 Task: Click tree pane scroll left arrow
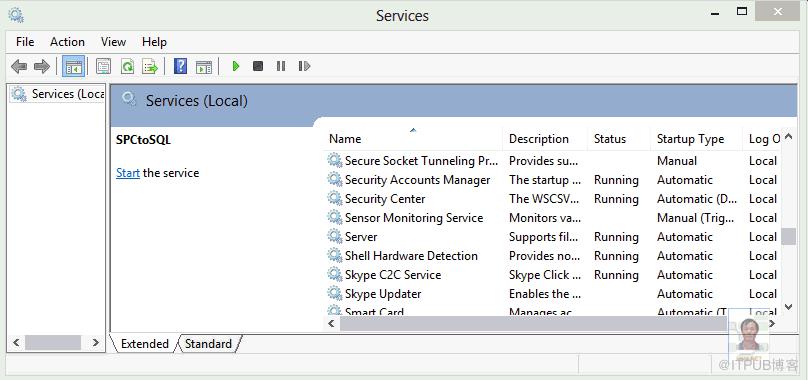[x=16, y=342]
